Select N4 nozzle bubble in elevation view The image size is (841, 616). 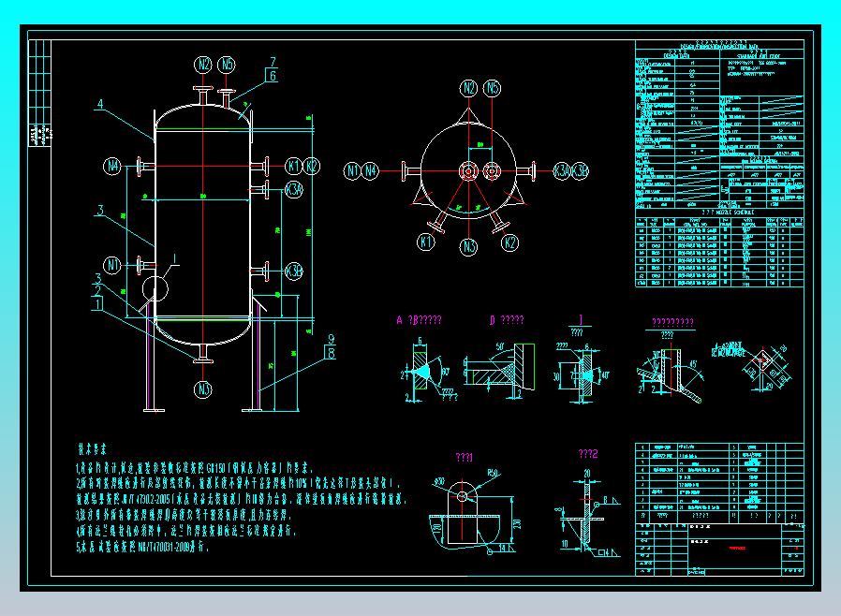point(112,167)
